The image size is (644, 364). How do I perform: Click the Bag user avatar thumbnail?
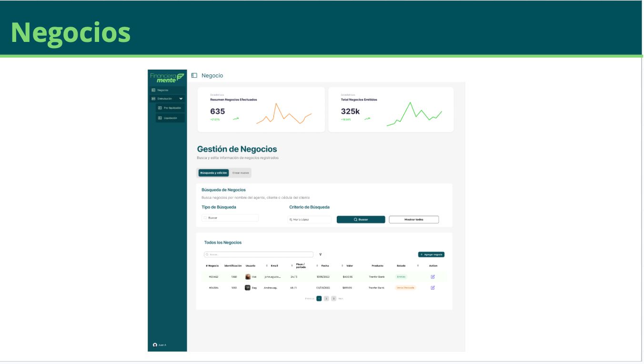pos(248,288)
